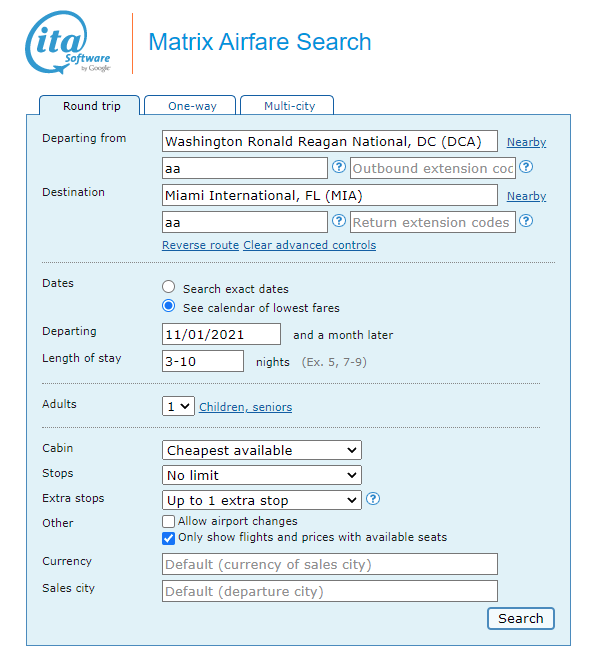600x664 pixels.
Task: Click the ITA Software logo
Action: [68, 44]
